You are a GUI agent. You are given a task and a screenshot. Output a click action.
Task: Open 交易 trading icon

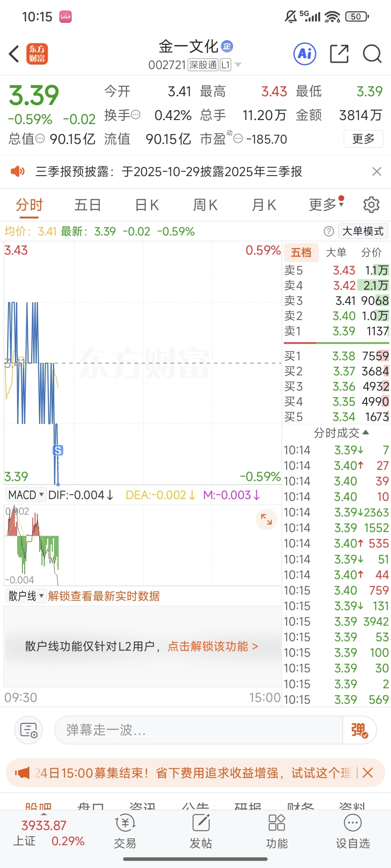pyautogui.click(x=125, y=832)
